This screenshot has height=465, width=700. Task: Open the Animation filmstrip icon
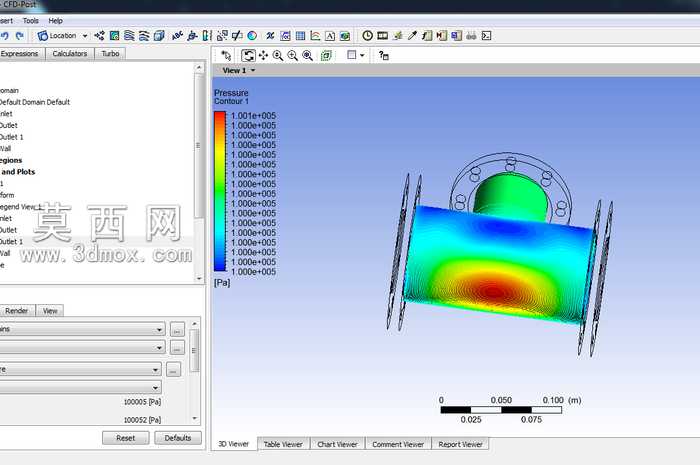pos(383,36)
